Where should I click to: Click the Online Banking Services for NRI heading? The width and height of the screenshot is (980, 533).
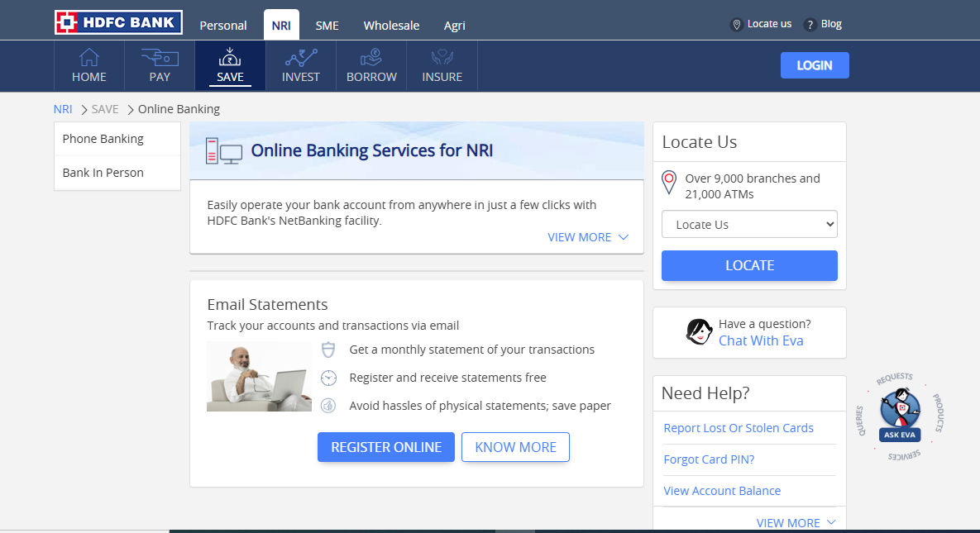[x=372, y=150]
